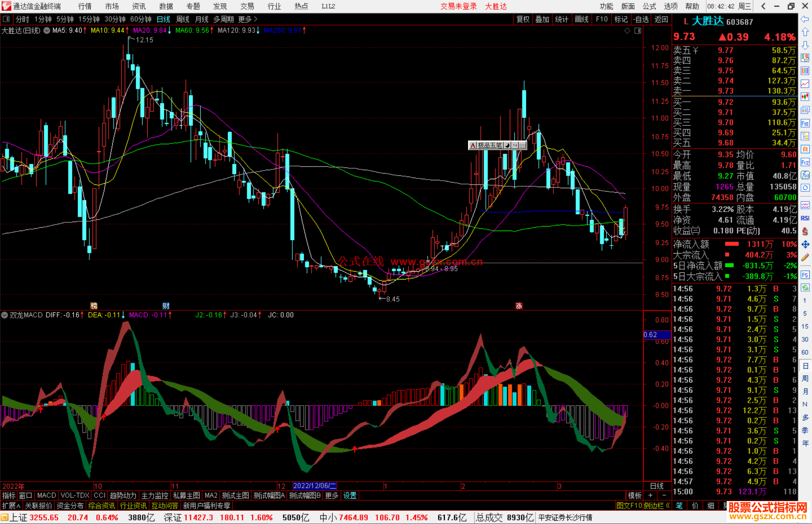The image size is (812, 524).
Task: Toggle the 双龙MACD indicator circle checkmark
Action: coord(5,315)
